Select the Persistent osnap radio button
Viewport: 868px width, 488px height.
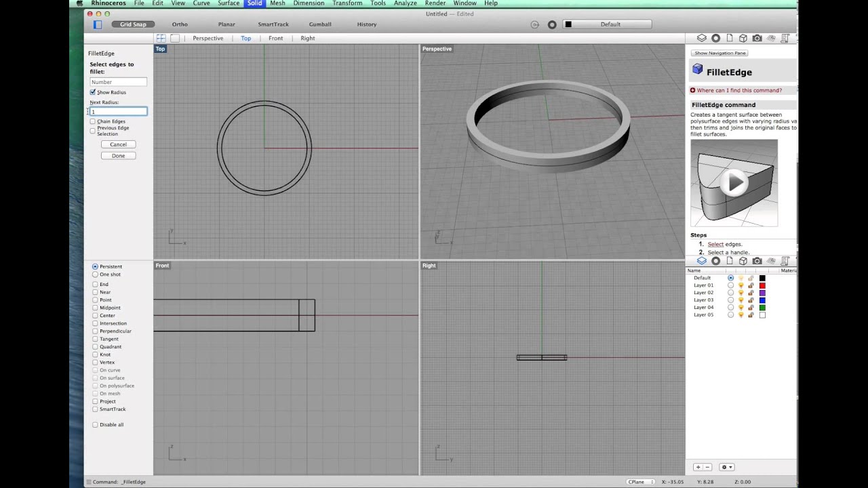[x=95, y=266]
